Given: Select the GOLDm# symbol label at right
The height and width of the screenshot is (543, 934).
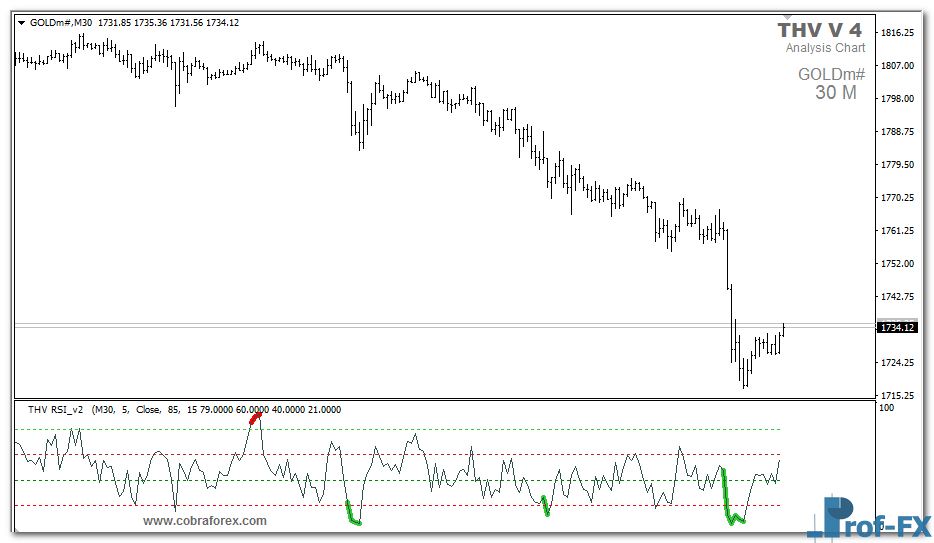Looking at the screenshot, I should click(x=831, y=75).
